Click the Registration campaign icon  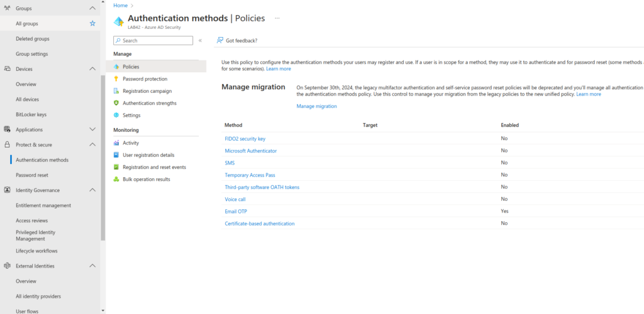116,91
